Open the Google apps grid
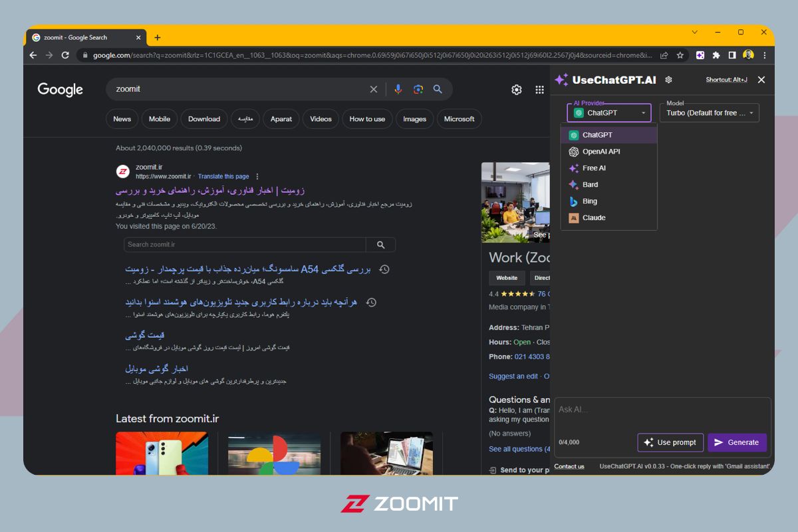The width and height of the screenshot is (798, 532). click(539, 88)
